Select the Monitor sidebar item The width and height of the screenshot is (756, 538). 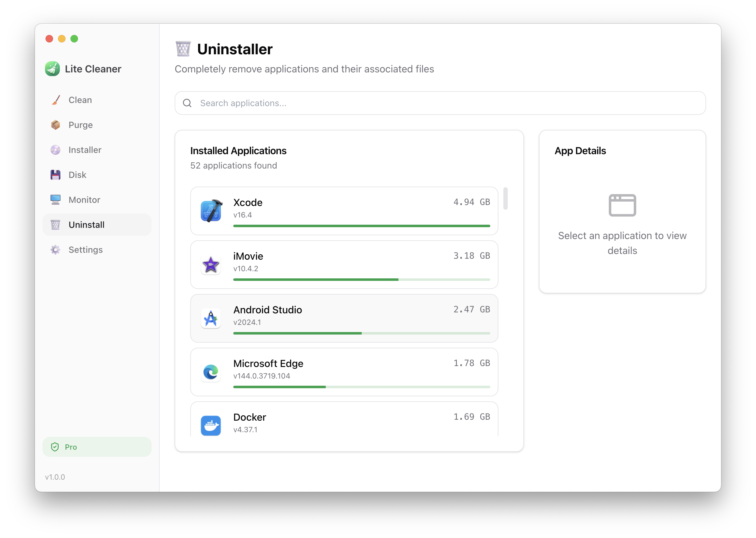(84, 200)
